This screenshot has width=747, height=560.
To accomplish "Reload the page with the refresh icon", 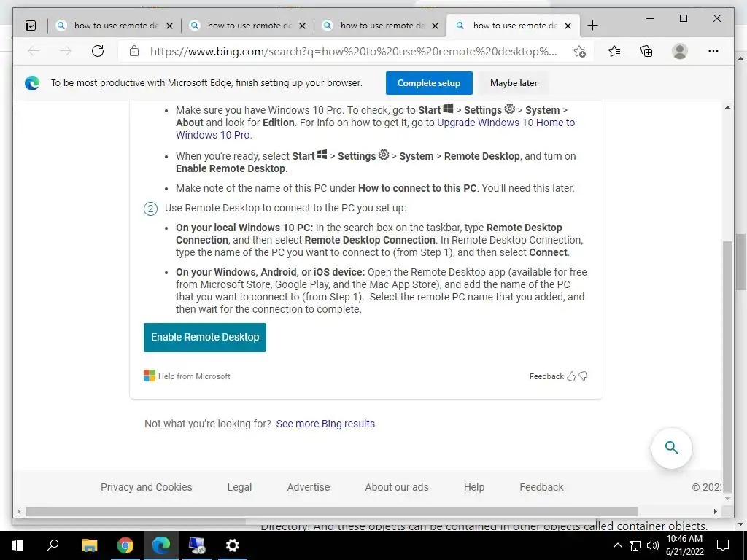I will tap(98, 51).
